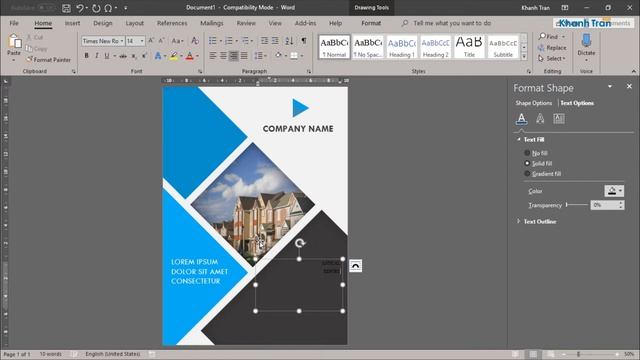Insert a numbered list
This screenshot has width=640, height=360.
(x=229, y=40)
